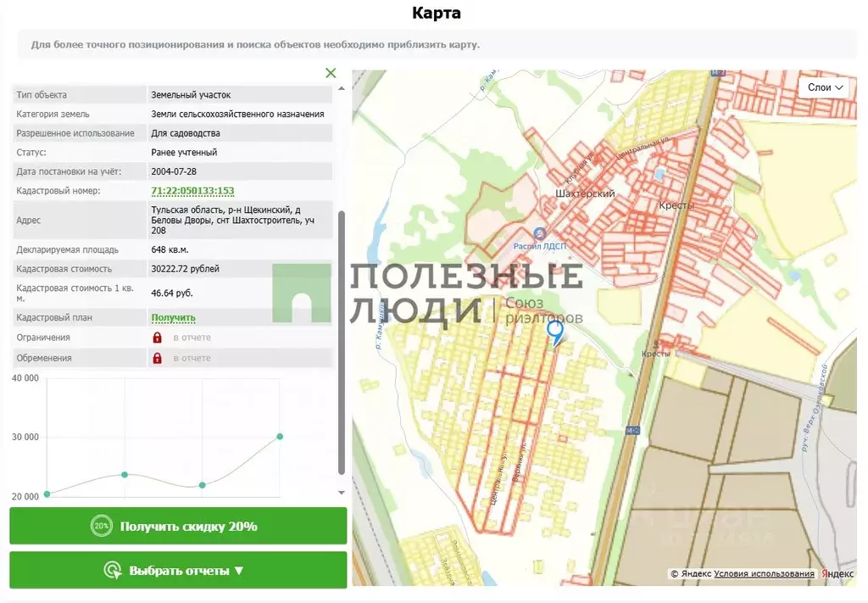This screenshot has width=868, height=603.
Task: Select cadastral value 30222.72 рублей
Action: pos(185,269)
